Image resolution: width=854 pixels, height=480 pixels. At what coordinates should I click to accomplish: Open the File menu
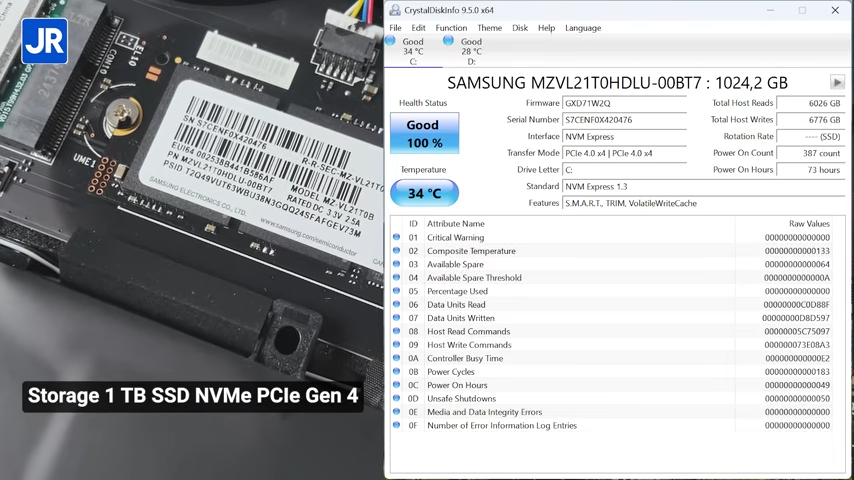[395, 28]
